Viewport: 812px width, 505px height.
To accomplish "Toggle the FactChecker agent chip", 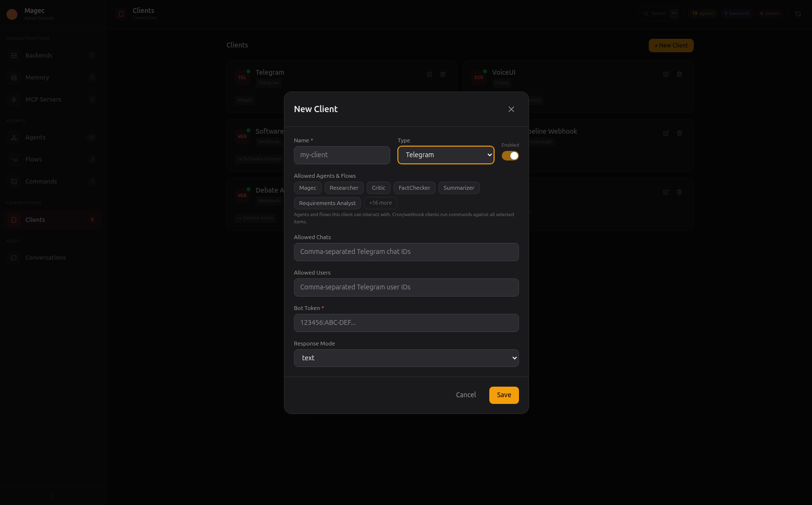I will coord(414,188).
